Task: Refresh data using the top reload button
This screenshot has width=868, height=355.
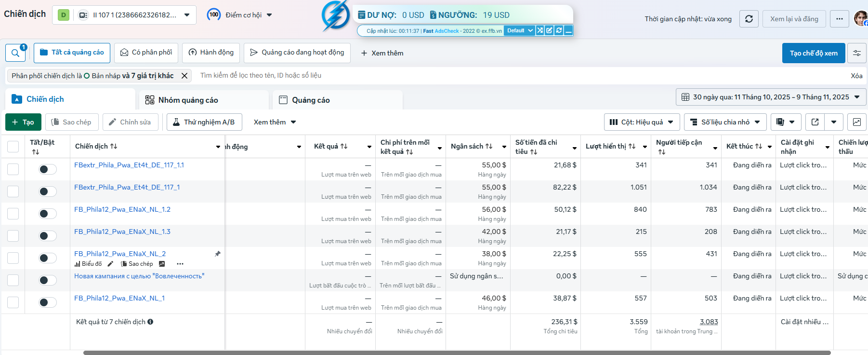Action: (x=749, y=19)
